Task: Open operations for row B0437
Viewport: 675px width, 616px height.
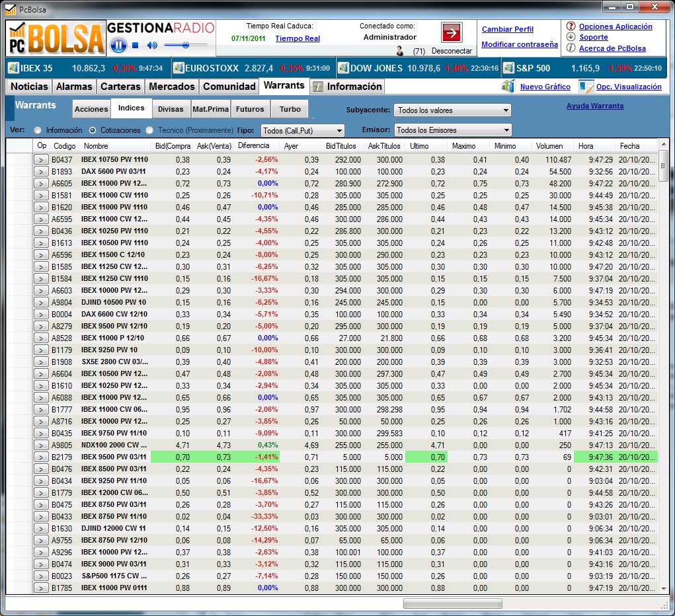Action: pyautogui.click(x=42, y=160)
